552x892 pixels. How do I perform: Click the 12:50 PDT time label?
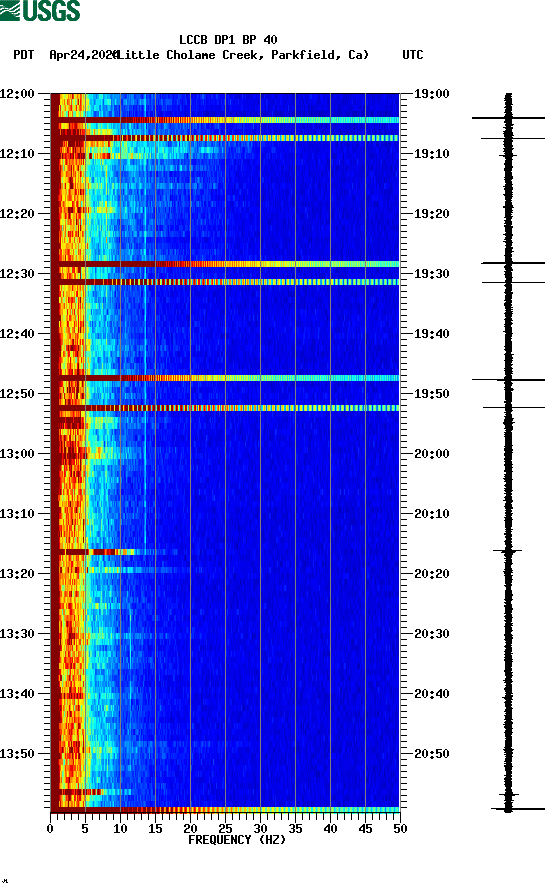pos(18,394)
